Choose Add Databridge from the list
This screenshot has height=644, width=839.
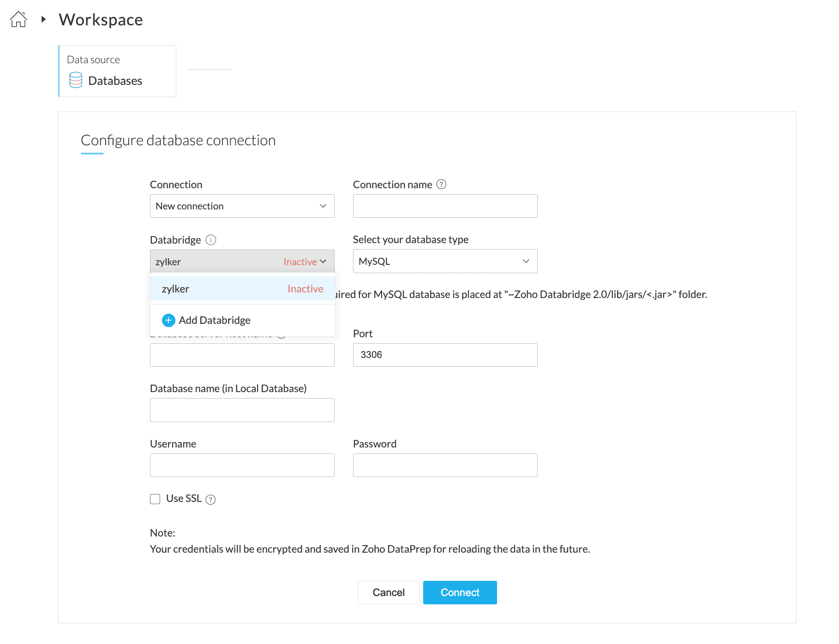click(x=215, y=320)
